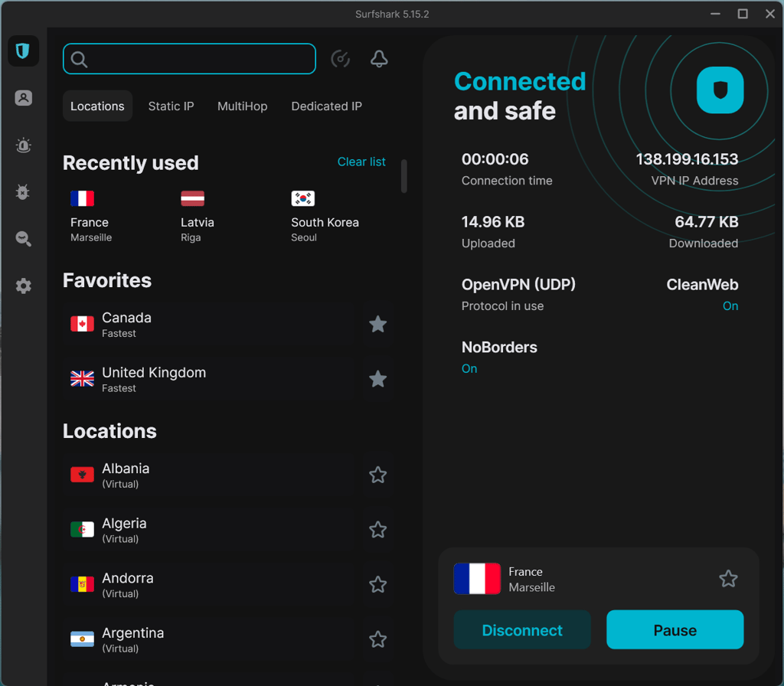Click the Andorra flag icon

pyautogui.click(x=82, y=584)
